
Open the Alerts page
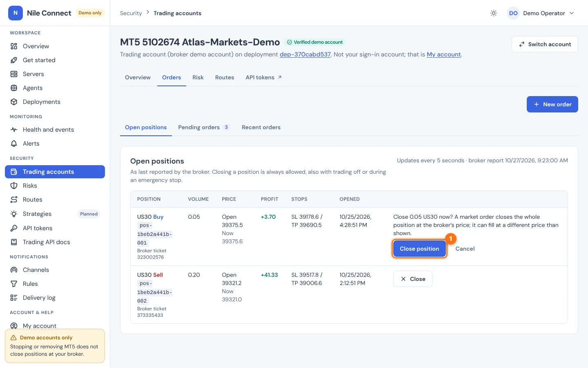click(x=55, y=144)
